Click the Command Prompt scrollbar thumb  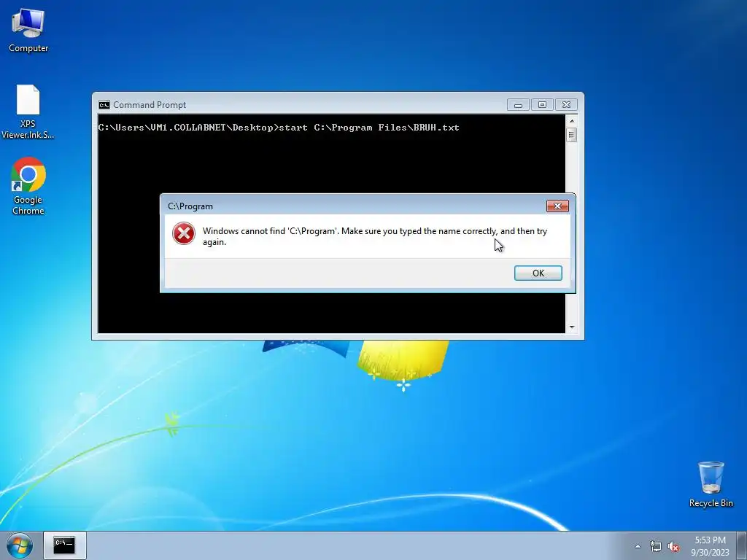[x=572, y=135]
